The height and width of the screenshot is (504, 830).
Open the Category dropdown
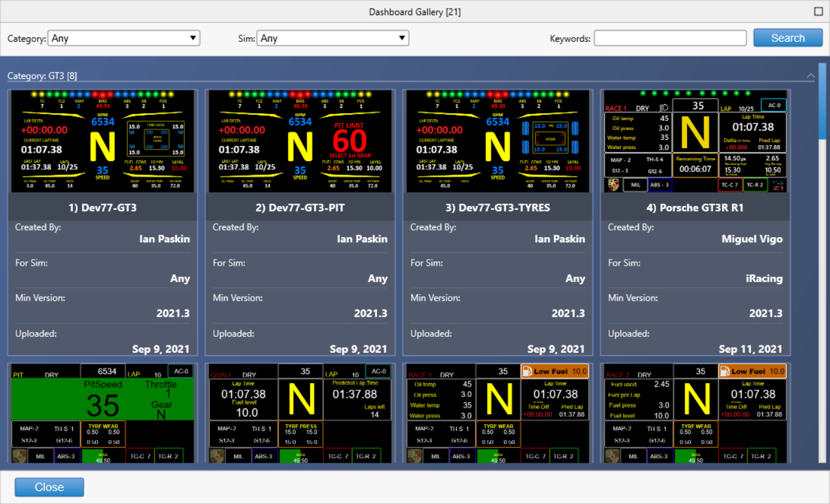124,38
